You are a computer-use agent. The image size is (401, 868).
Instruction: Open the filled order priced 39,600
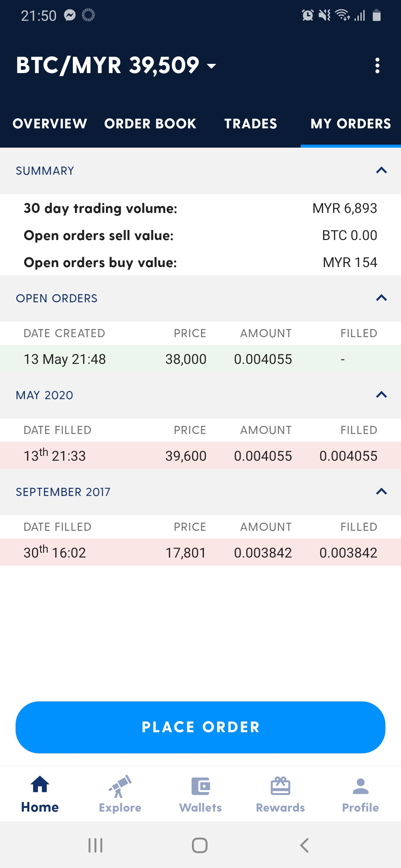(x=200, y=456)
